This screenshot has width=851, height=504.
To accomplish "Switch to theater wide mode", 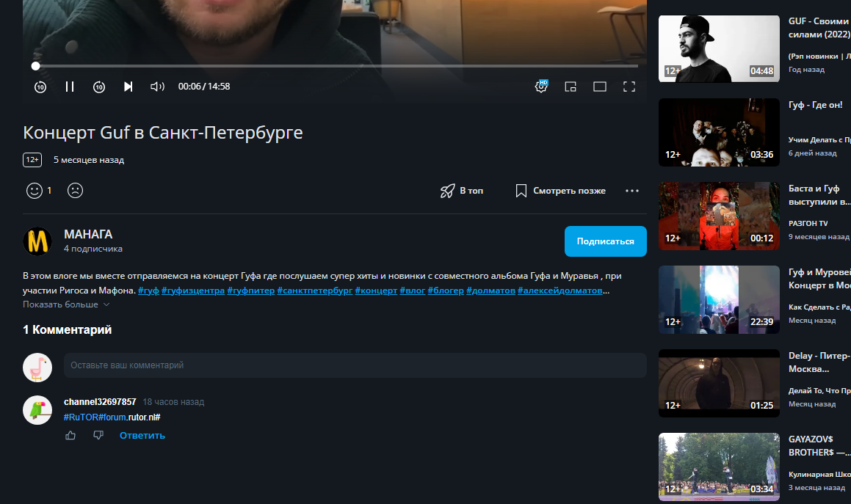I will [600, 87].
